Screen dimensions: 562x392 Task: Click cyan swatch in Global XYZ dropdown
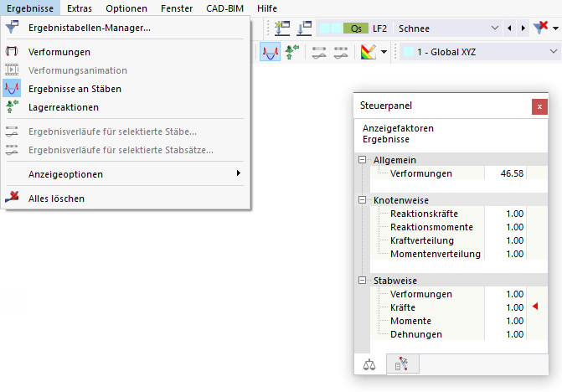pyautogui.click(x=408, y=52)
